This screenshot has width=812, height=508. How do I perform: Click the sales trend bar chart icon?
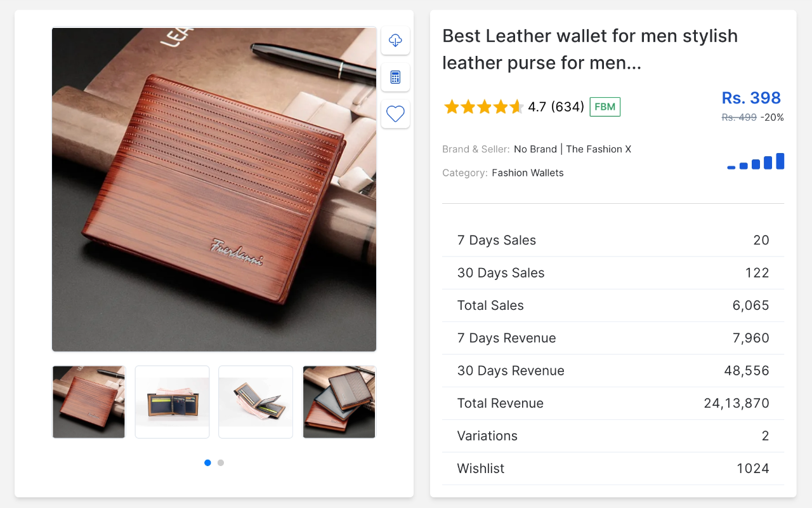click(756, 162)
